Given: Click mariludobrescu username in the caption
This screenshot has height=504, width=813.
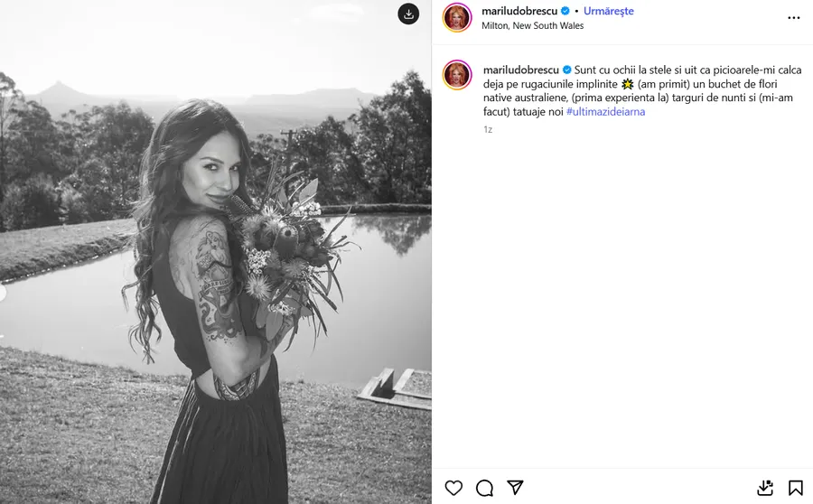Looking at the screenshot, I should point(521,70).
